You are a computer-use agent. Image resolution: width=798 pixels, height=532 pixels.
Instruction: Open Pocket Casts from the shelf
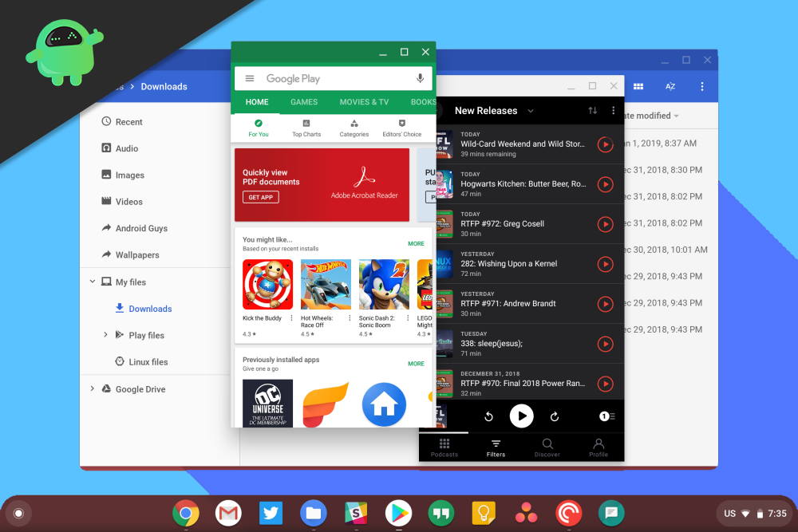568,513
